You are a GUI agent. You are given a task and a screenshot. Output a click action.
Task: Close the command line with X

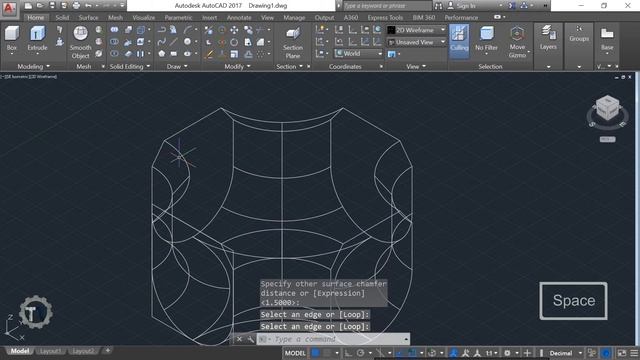(240, 339)
